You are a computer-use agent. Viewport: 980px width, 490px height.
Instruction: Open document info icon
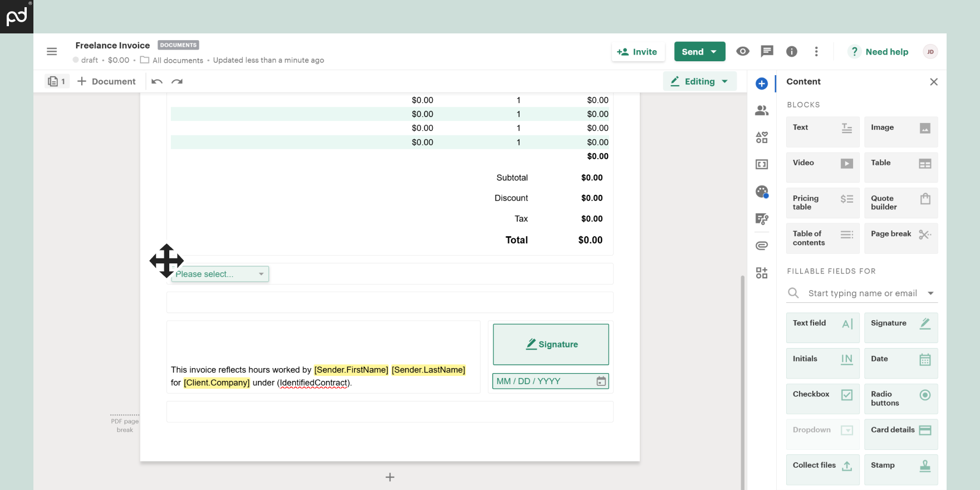click(x=792, y=51)
